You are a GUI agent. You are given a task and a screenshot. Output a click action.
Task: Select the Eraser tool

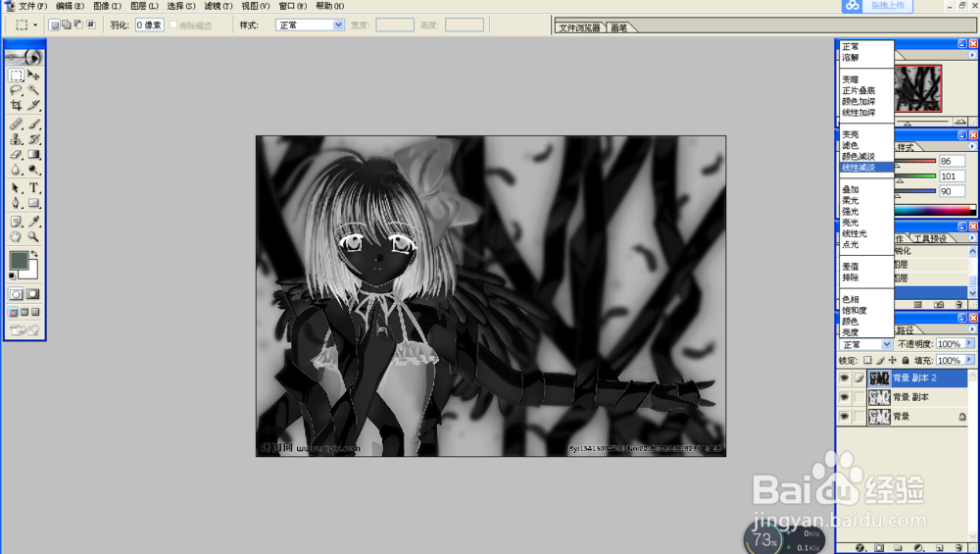[x=17, y=154]
